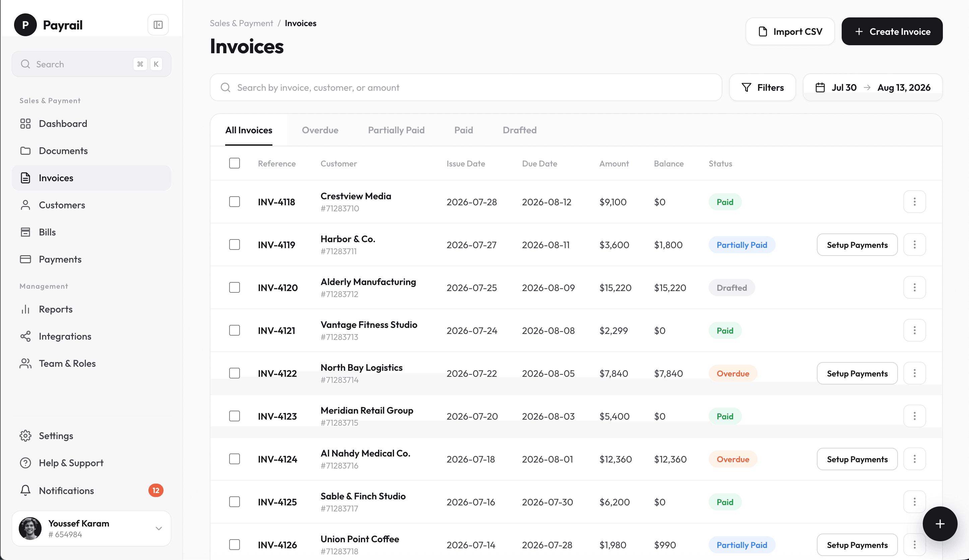The width and height of the screenshot is (969, 560).
Task: Open row menu for INV-4121
Action: tap(914, 330)
